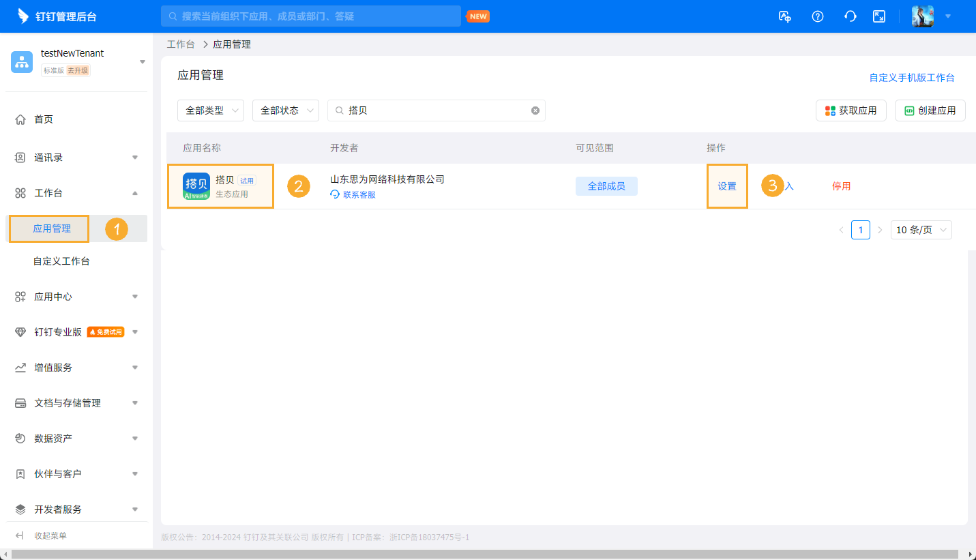
Task: Open the 全部状态 filter dropdown
Action: tap(286, 110)
